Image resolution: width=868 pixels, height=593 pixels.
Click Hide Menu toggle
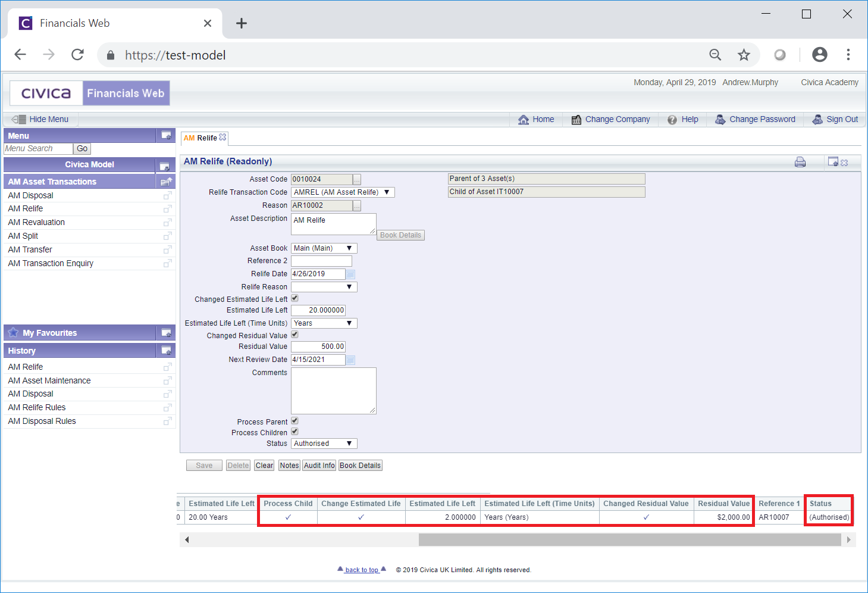click(40, 119)
